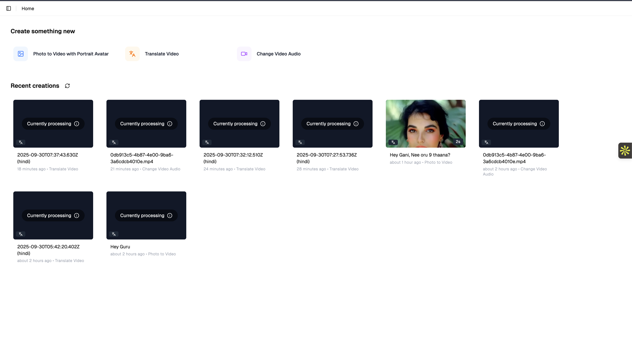This screenshot has height=364, width=632.
Task: Refresh the Recent creations list
Action: click(67, 86)
